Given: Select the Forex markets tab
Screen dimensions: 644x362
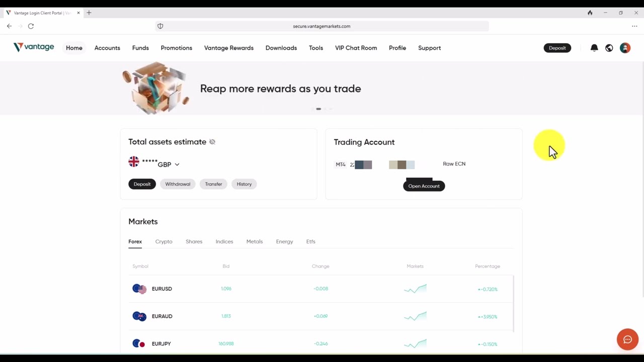Looking at the screenshot, I should [135, 242].
